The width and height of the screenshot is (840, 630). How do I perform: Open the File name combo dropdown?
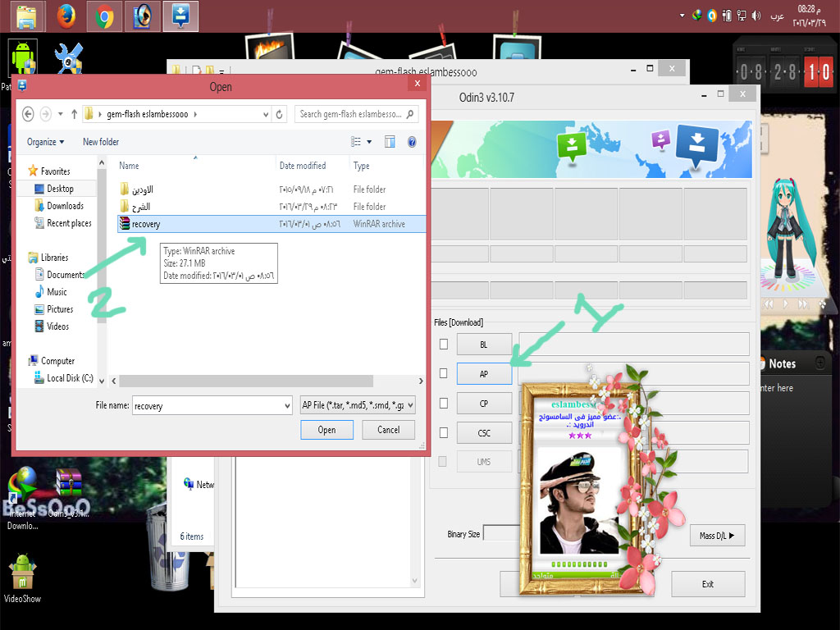click(287, 405)
